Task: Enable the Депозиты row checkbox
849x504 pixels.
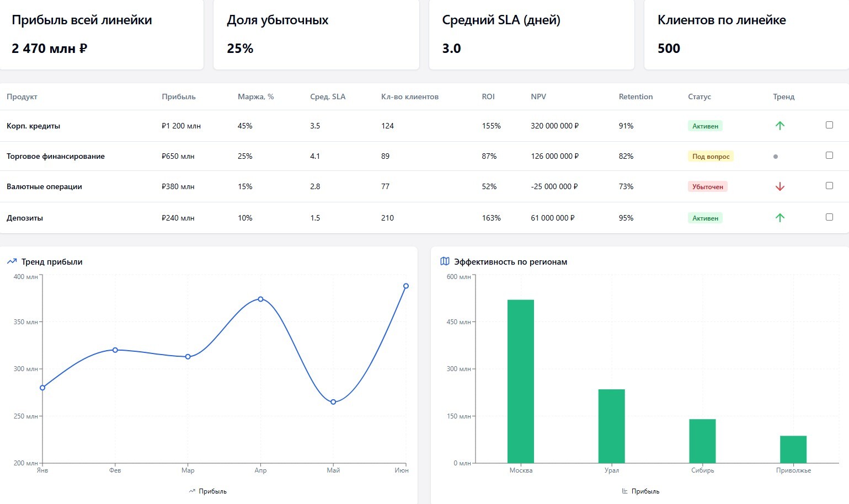Action: point(829,217)
